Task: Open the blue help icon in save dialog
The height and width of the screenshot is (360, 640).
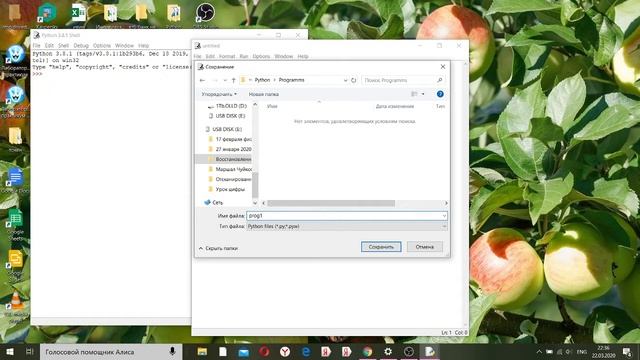Action: 440,94
